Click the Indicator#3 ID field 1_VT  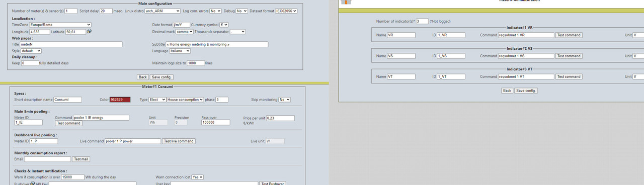[451, 76]
